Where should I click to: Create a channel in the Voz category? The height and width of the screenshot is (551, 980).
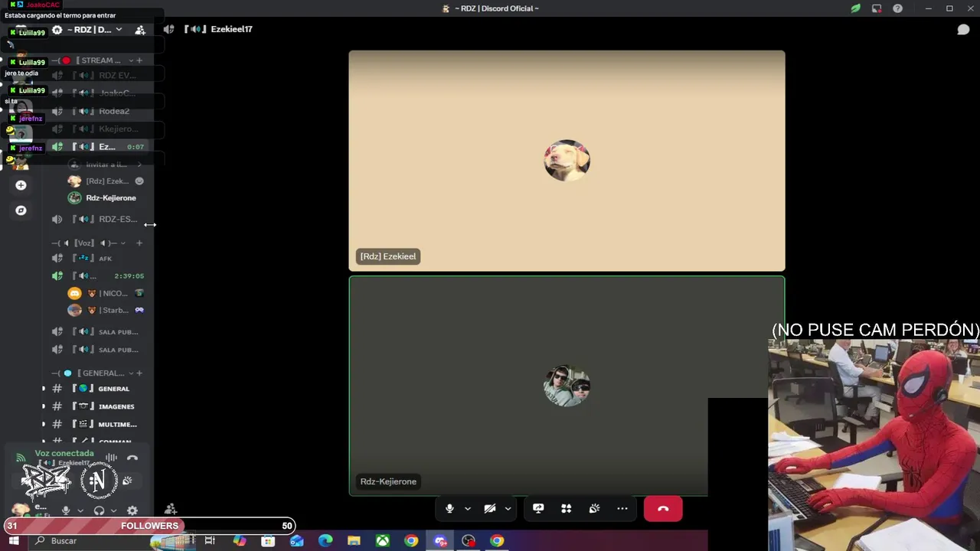coord(139,243)
